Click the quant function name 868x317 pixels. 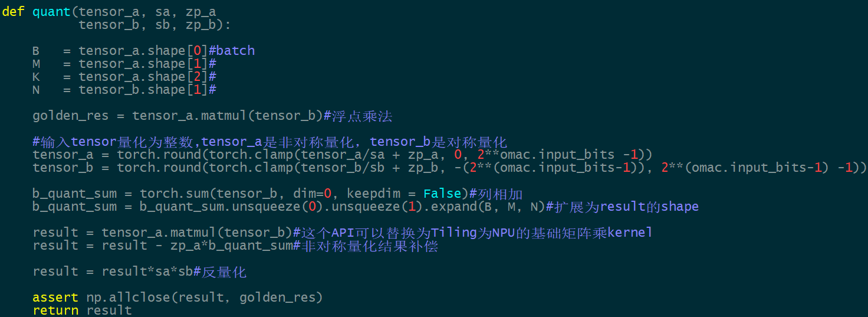coord(51,12)
